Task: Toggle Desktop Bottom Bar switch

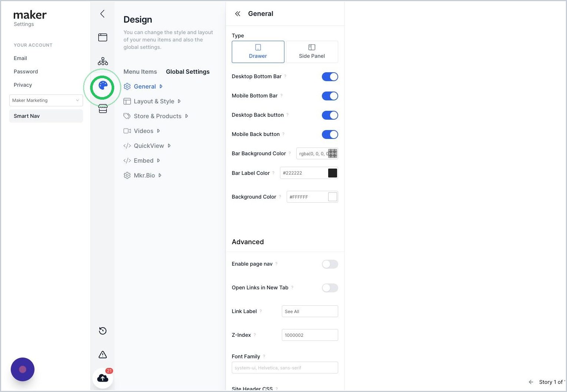Action: click(330, 77)
